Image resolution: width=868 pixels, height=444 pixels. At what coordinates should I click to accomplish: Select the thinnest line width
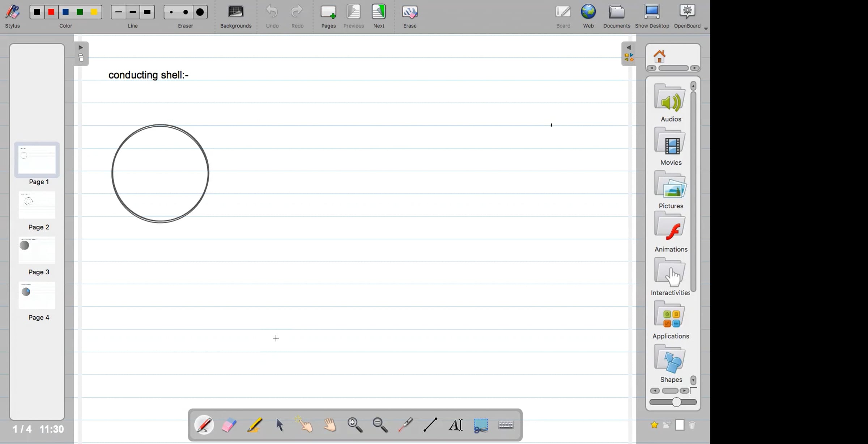point(118,12)
